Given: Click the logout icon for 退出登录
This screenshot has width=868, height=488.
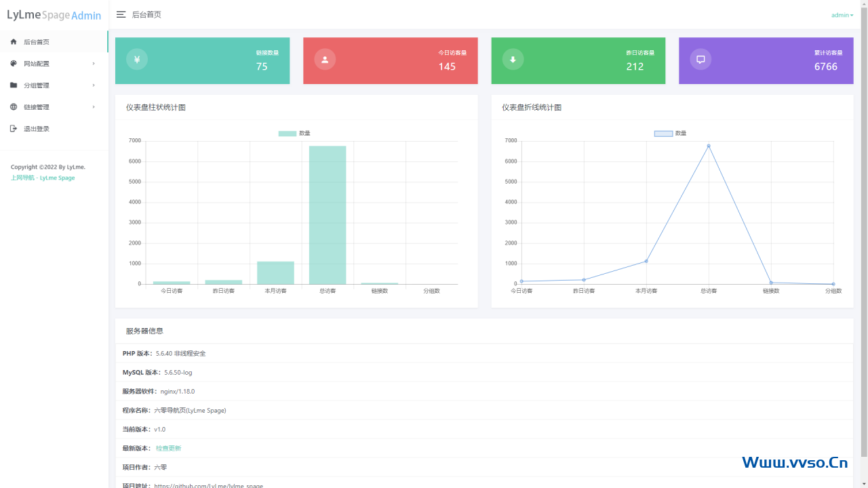Looking at the screenshot, I should 14,129.
